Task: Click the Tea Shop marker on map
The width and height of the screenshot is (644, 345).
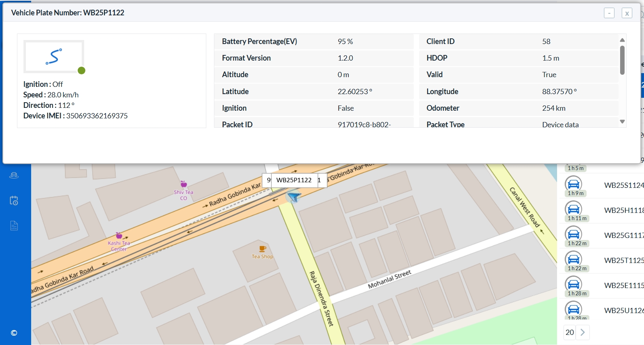Action: 263,249
